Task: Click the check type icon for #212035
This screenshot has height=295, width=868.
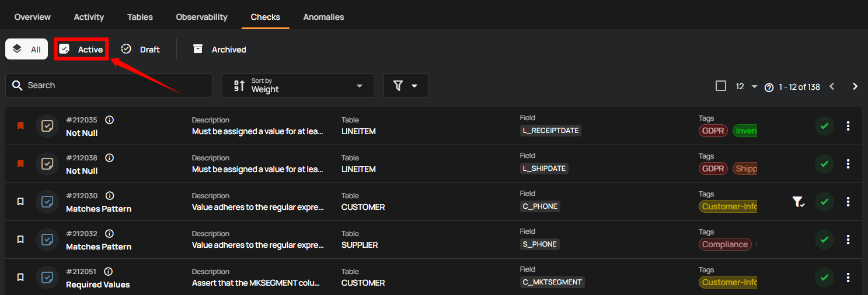Action: [x=47, y=125]
